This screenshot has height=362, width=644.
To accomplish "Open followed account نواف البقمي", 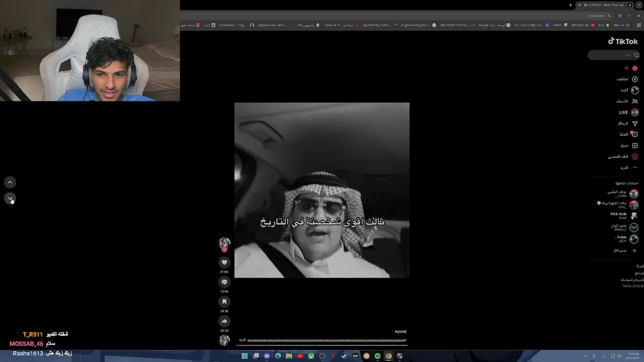I will click(x=623, y=194).
